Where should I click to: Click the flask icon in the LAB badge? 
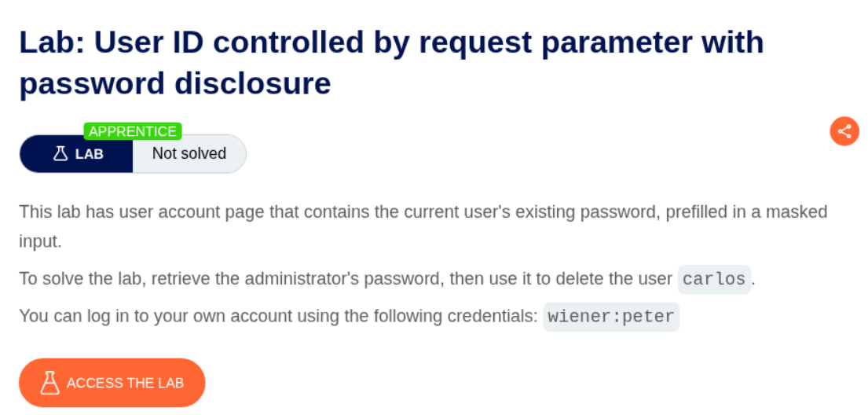coord(60,154)
